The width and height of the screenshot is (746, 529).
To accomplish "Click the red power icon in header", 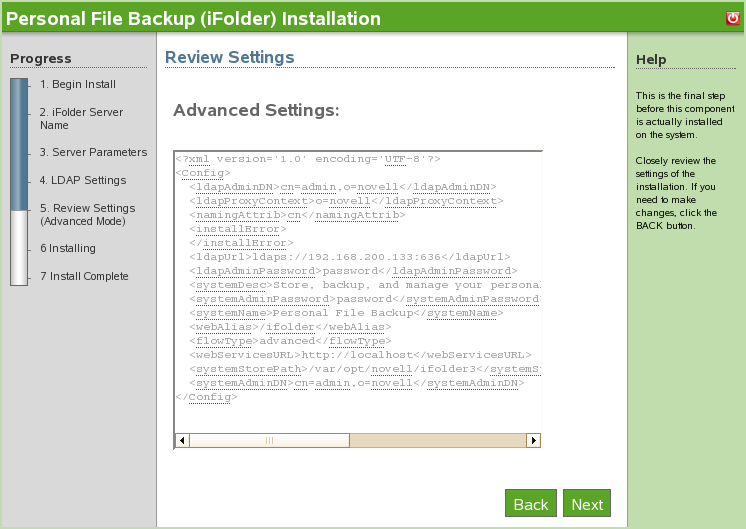I will [733, 18].
